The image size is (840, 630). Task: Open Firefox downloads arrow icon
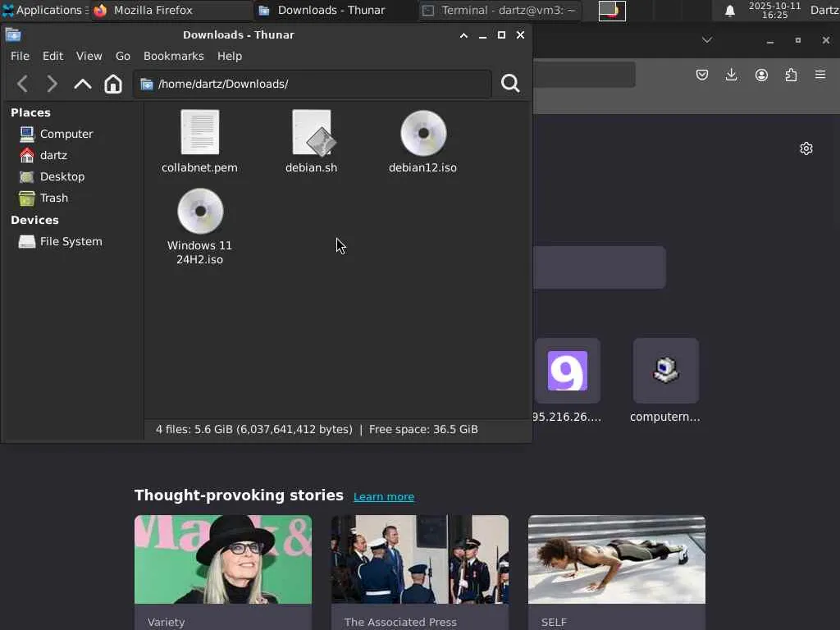(x=731, y=75)
